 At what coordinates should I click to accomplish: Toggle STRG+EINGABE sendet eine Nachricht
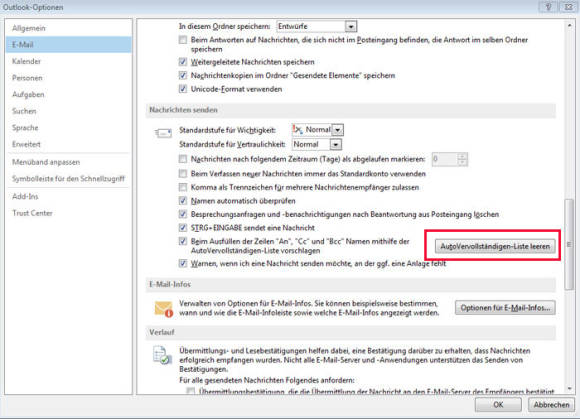pos(183,228)
